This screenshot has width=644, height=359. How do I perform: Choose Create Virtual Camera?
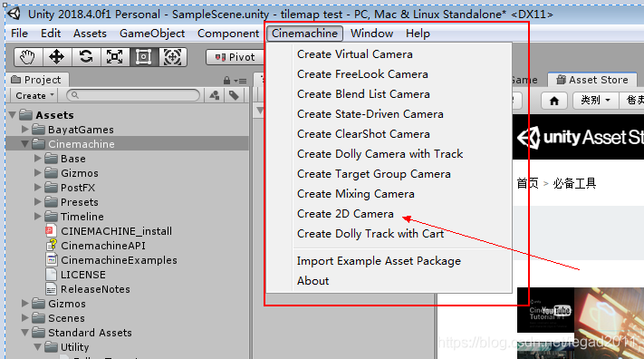tap(355, 54)
